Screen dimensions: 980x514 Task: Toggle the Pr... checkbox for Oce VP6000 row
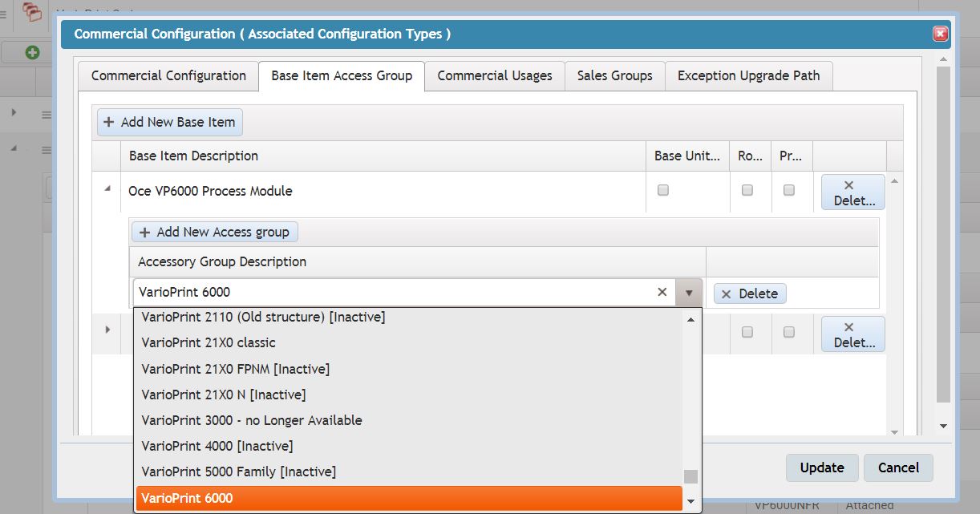[789, 191]
